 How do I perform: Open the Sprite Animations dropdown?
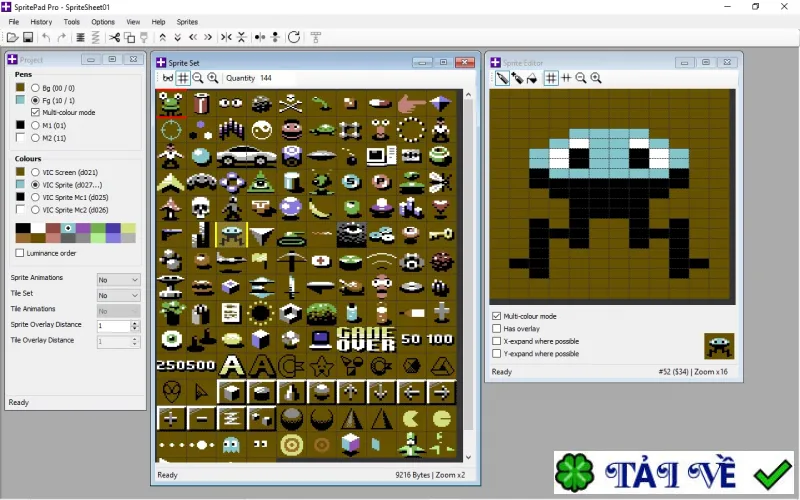pos(118,280)
